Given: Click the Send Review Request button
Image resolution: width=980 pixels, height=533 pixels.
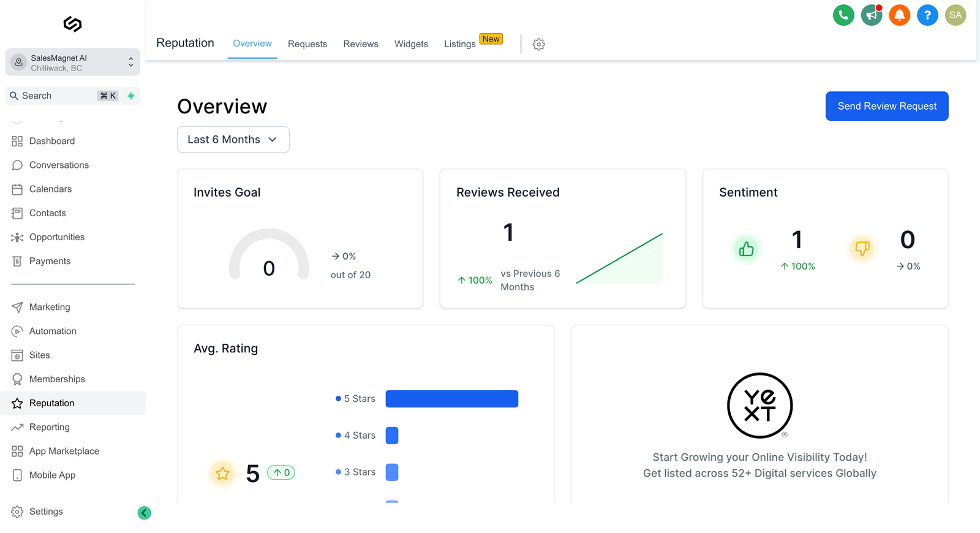Looking at the screenshot, I should coord(886,106).
